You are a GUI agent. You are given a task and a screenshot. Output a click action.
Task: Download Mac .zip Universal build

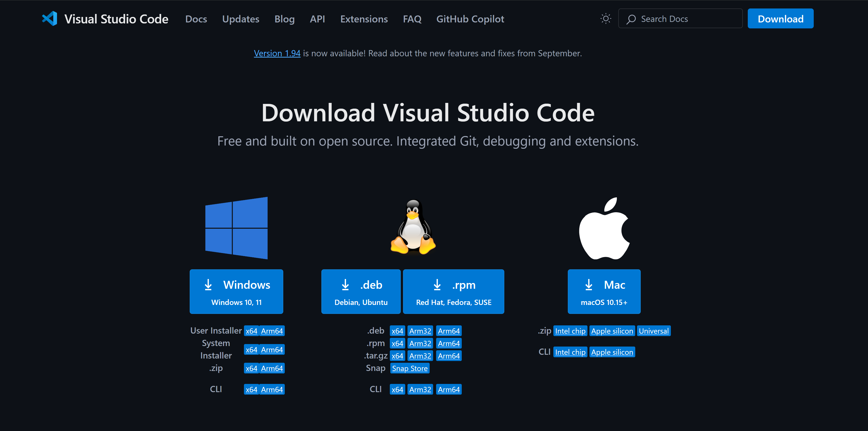point(654,331)
